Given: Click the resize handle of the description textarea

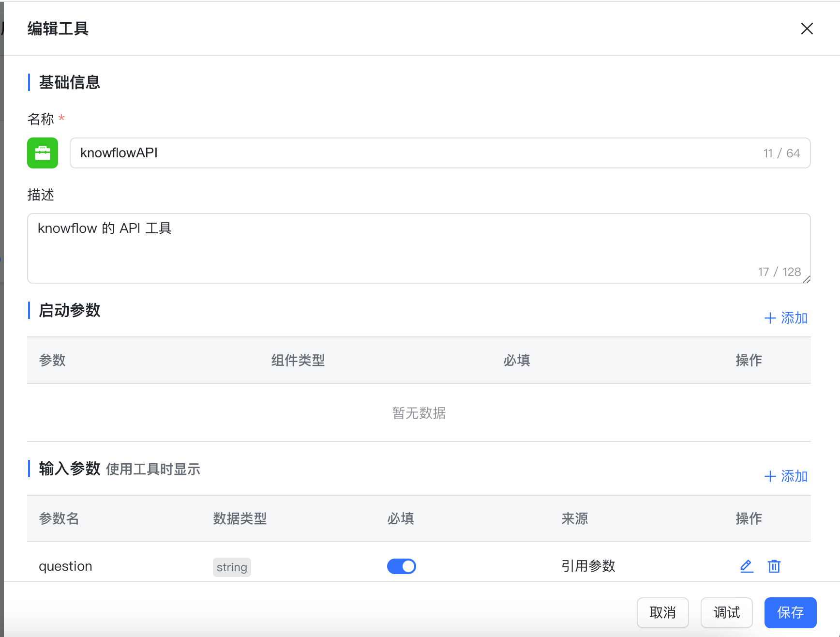Looking at the screenshot, I should point(807,279).
